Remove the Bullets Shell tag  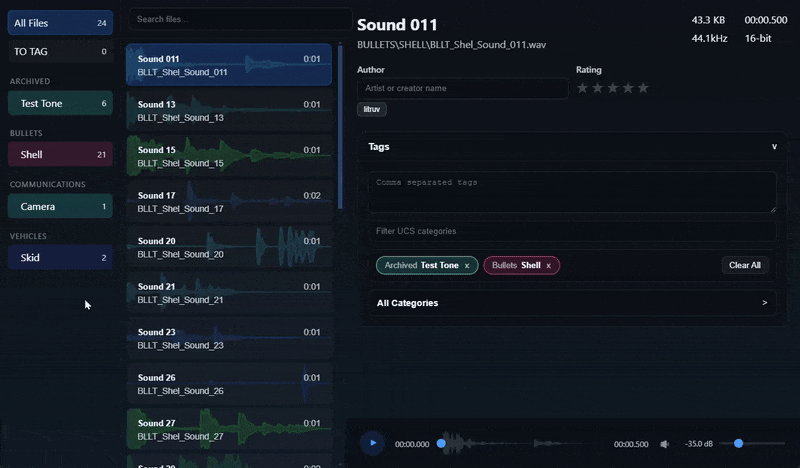click(548, 266)
